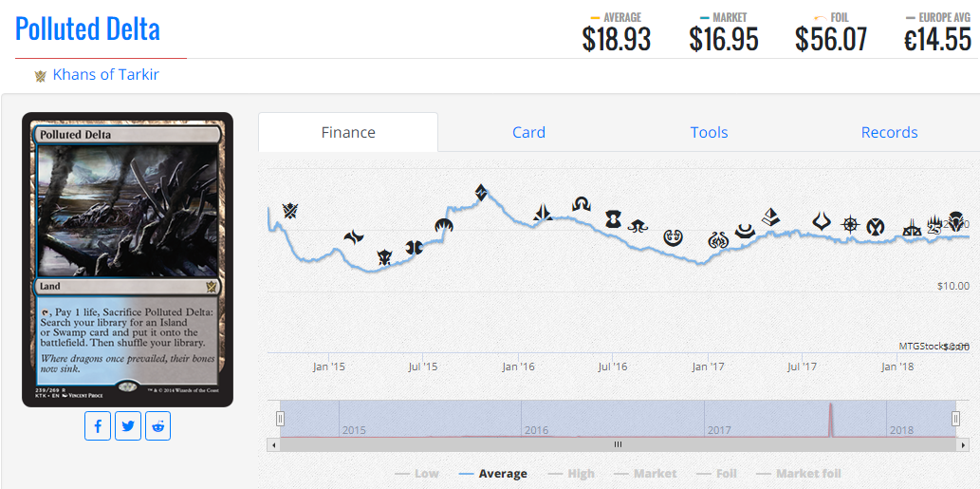This screenshot has height=489, width=980.
Task: Click the $16.95 market price
Action: 724,39
